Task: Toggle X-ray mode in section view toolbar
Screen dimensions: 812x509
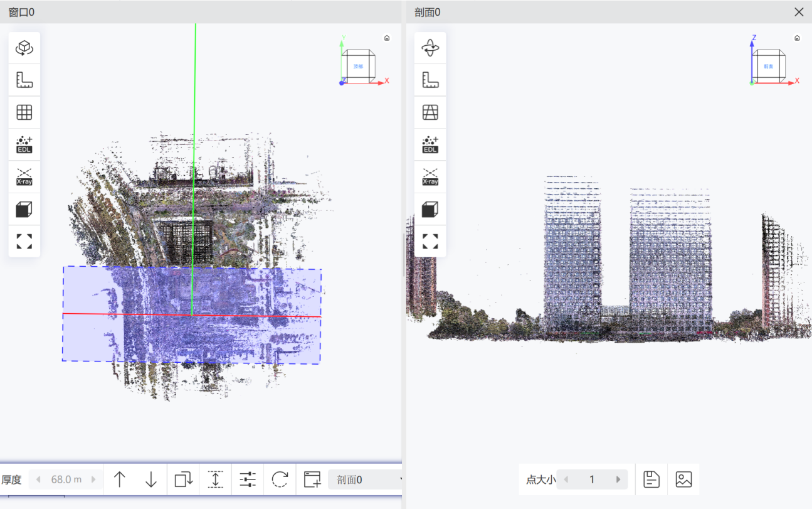Action: point(430,177)
